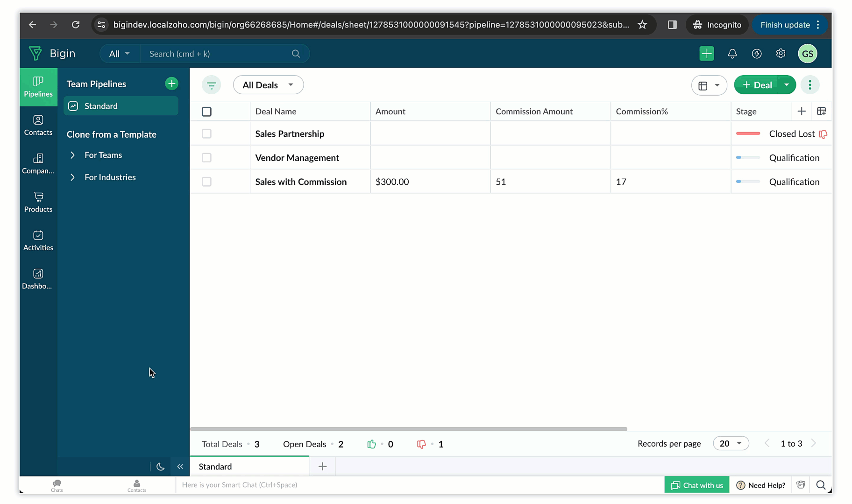Add a new column to the table
This screenshot has height=504, width=852.
(x=802, y=111)
